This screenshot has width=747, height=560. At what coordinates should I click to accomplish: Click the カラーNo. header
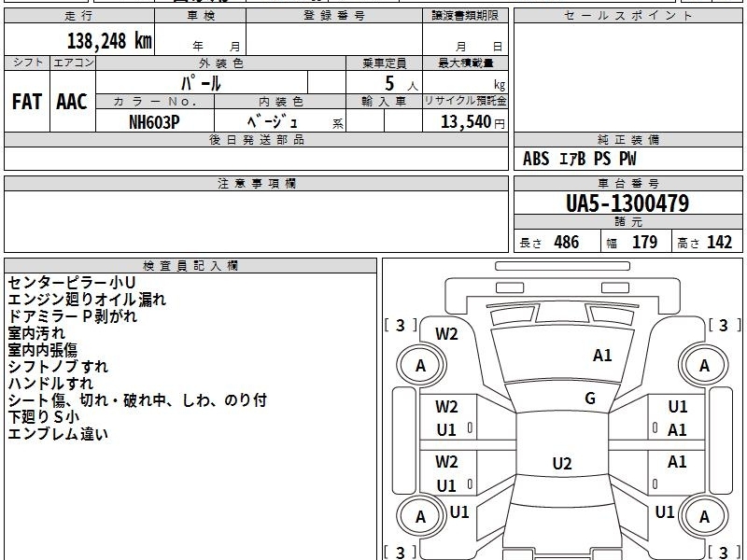(155, 102)
